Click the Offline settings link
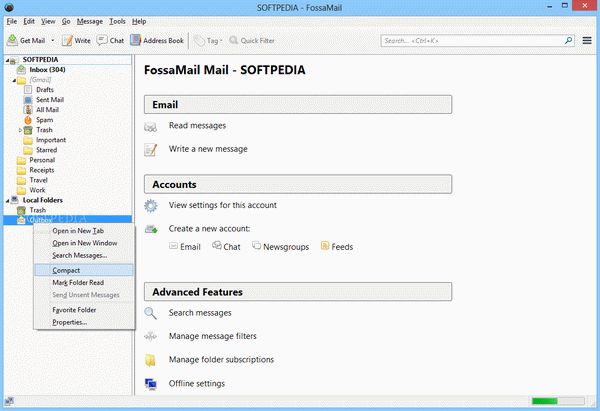The width and height of the screenshot is (600, 411). [x=197, y=383]
